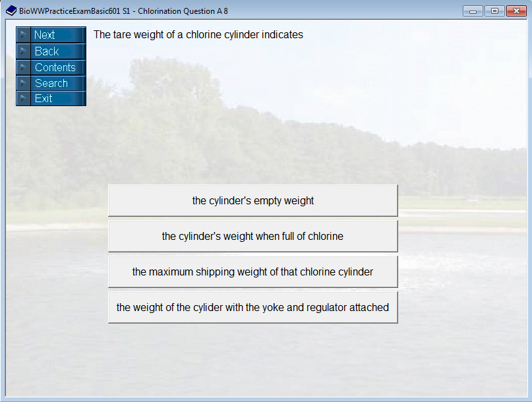Select "the cylinder's weight when full of chlorine"
The image size is (532, 402).
point(252,236)
